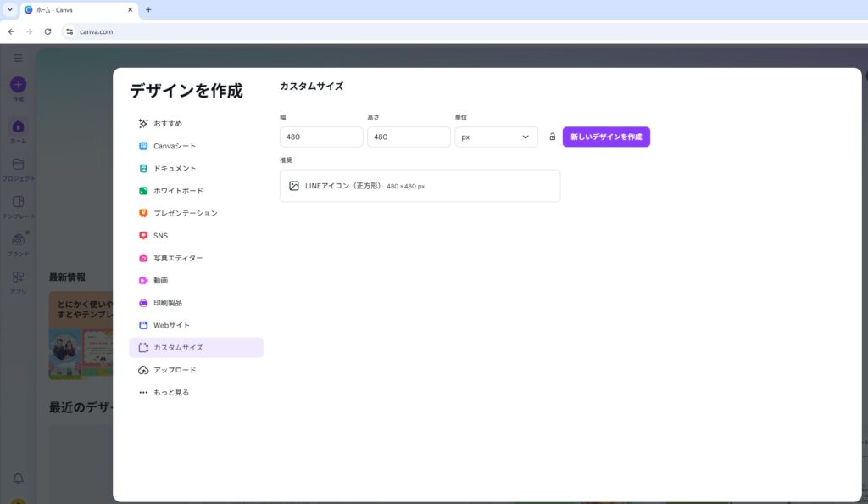
Task: Select もっと見る option
Action: 196,393
